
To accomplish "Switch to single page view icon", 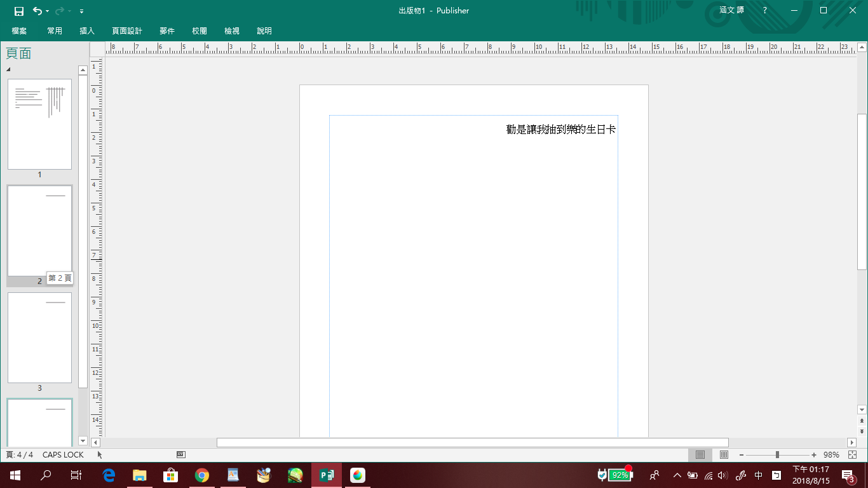I will click(x=700, y=455).
